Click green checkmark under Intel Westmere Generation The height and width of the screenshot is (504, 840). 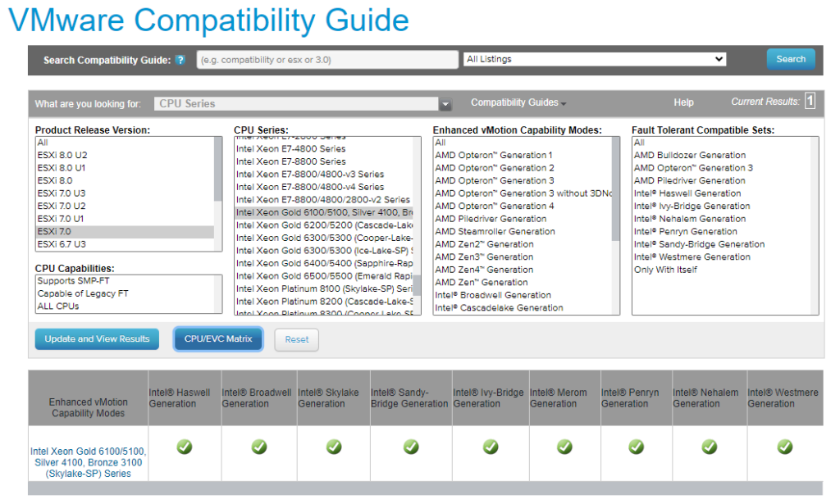(785, 447)
